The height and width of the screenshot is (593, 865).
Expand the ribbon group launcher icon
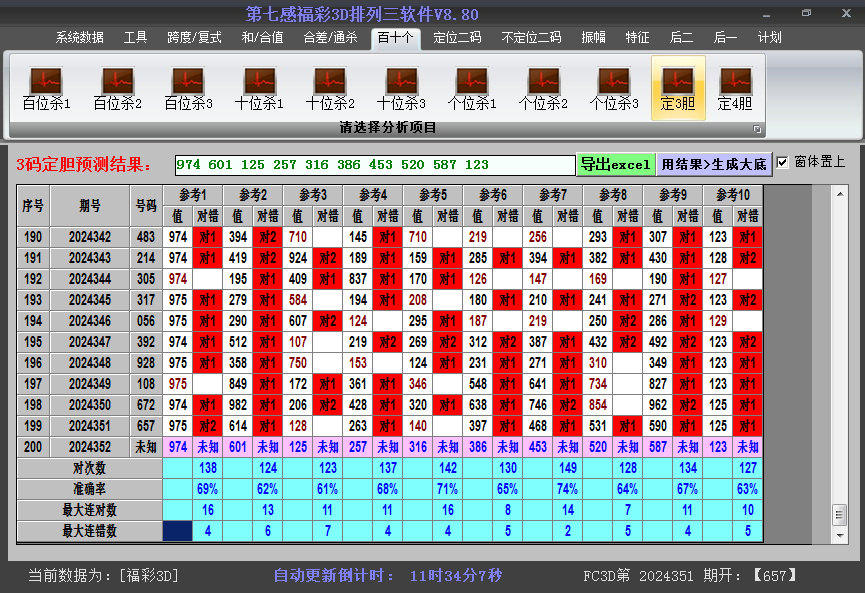(757, 129)
